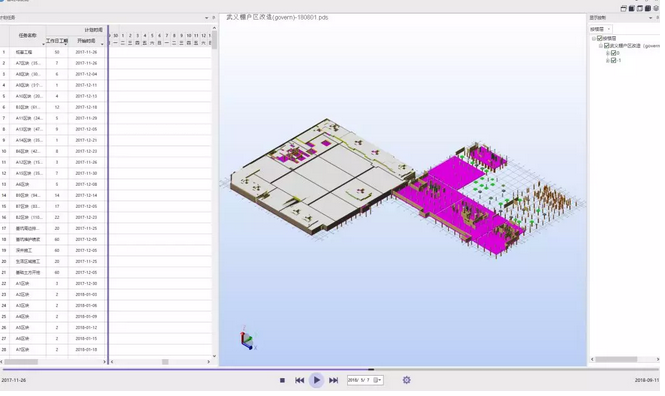This screenshot has height=396, width=665.
Task: Click the Gantt horizontal scroll right arrow
Action: 209,362
